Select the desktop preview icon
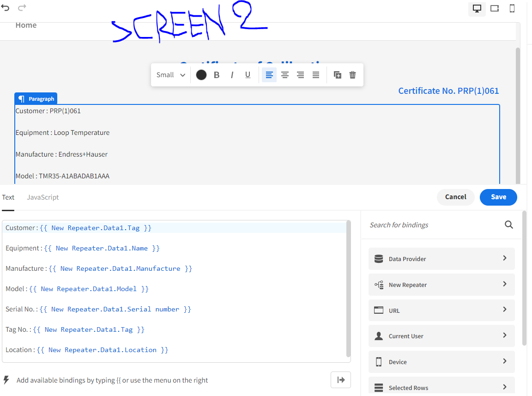The width and height of the screenshot is (532, 396). click(477, 8)
